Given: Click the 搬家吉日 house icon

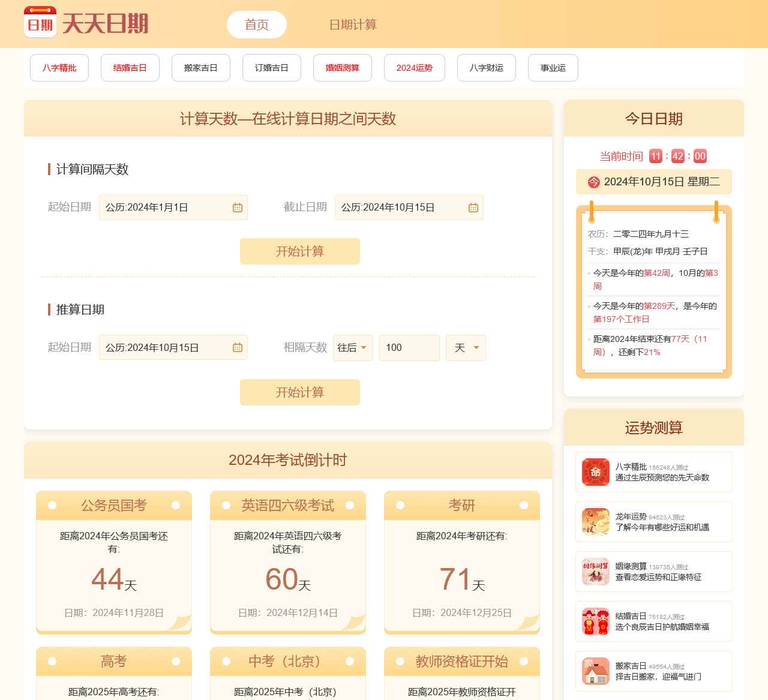Looking at the screenshot, I should (x=595, y=671).
